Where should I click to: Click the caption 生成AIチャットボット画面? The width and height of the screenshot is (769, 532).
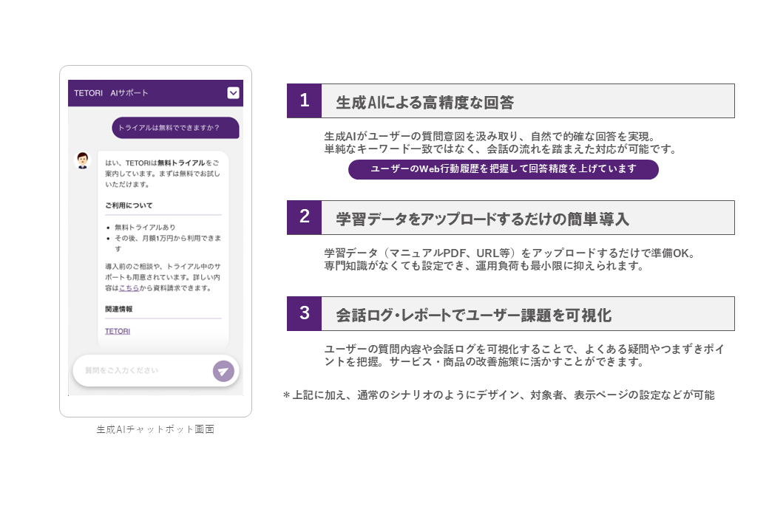point(155,429)
